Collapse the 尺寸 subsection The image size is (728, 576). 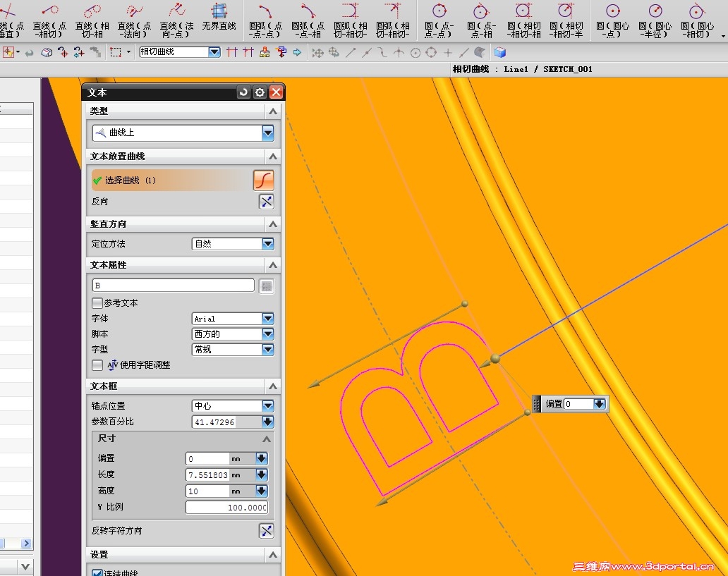267,439
